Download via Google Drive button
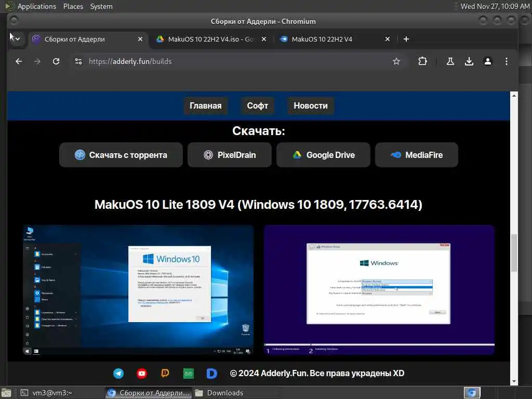This screenshot has width=532, height=399. [x=323, y=155]
